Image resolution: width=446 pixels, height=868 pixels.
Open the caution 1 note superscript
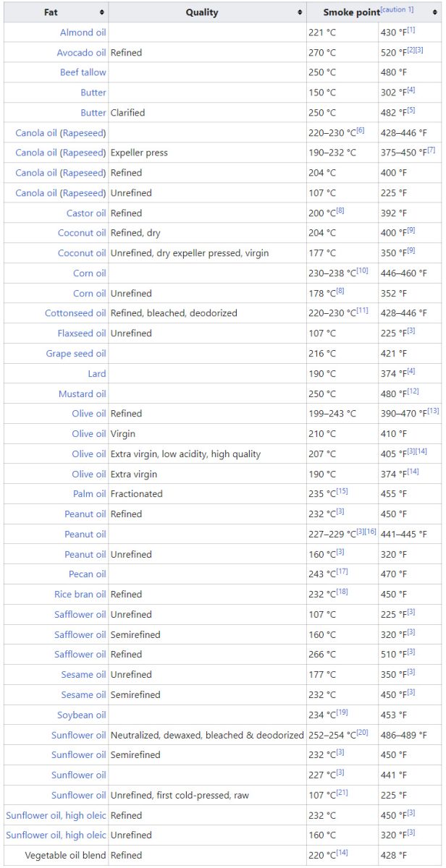coord(397,9)
